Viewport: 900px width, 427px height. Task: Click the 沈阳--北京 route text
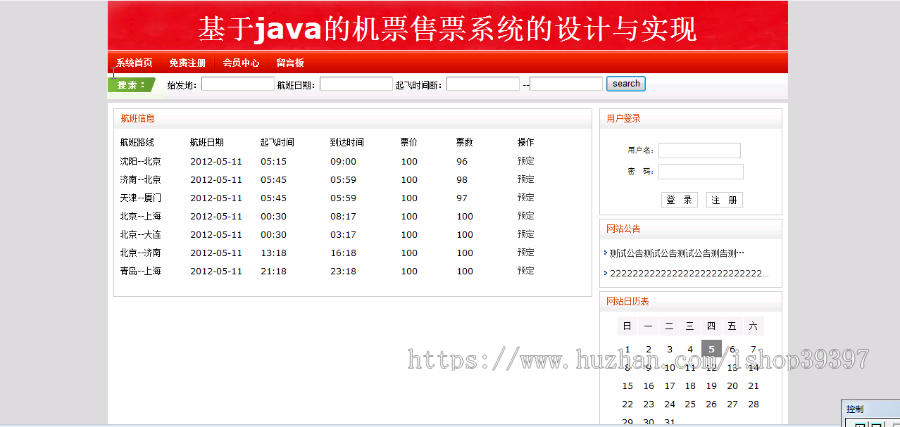pyautogui.click(x=141, y=161)
